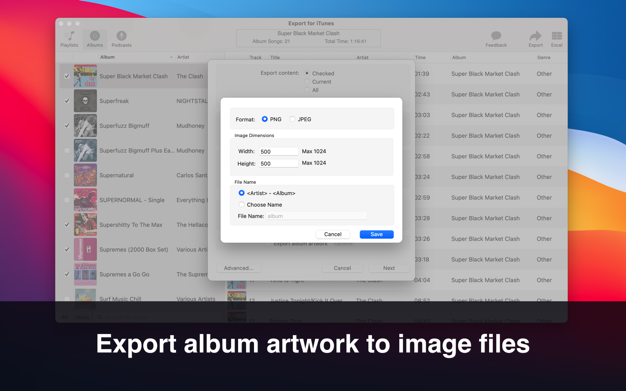Save the artwork export settings
Screen dimensions: 626x391
376,234
